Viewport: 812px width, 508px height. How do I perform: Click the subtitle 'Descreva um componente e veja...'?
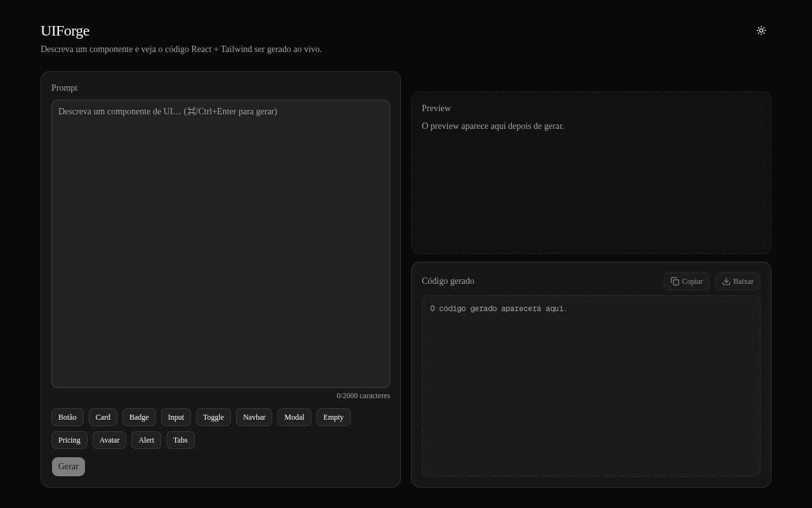click(x=181, y=50)
